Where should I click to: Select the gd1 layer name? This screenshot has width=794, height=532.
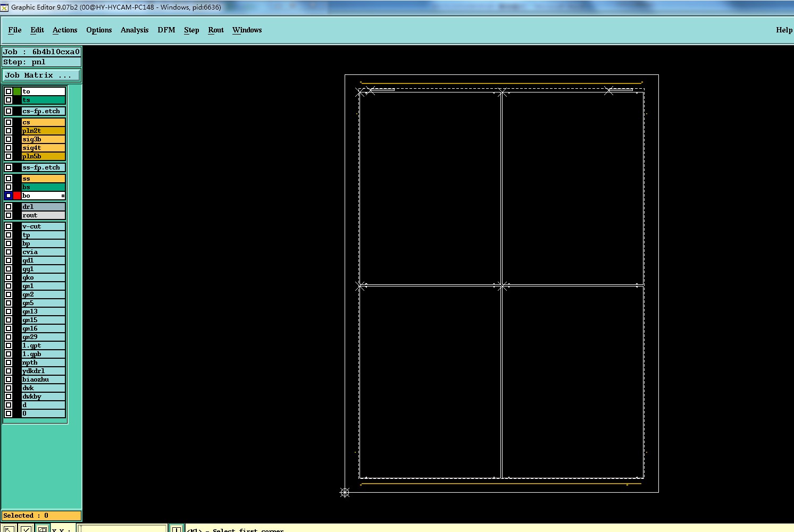tap(43, 260)
